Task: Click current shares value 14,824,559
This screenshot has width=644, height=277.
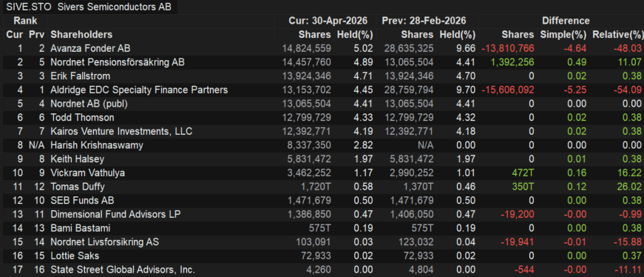Action: 306,49
